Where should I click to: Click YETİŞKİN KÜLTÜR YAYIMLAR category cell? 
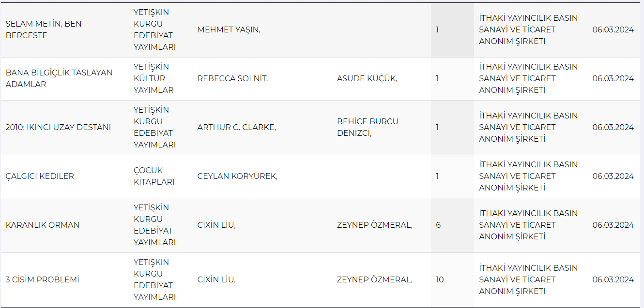[x=153, y=78]
